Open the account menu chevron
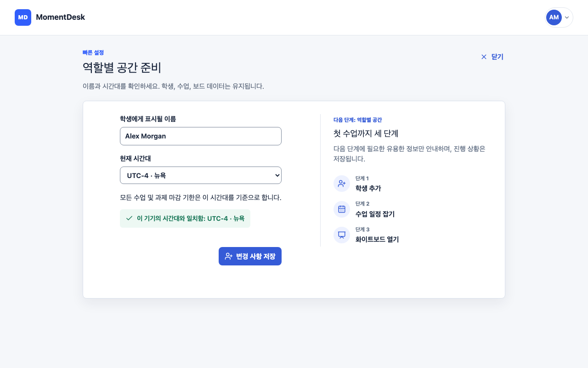The image size is (588, 368). 567,17
